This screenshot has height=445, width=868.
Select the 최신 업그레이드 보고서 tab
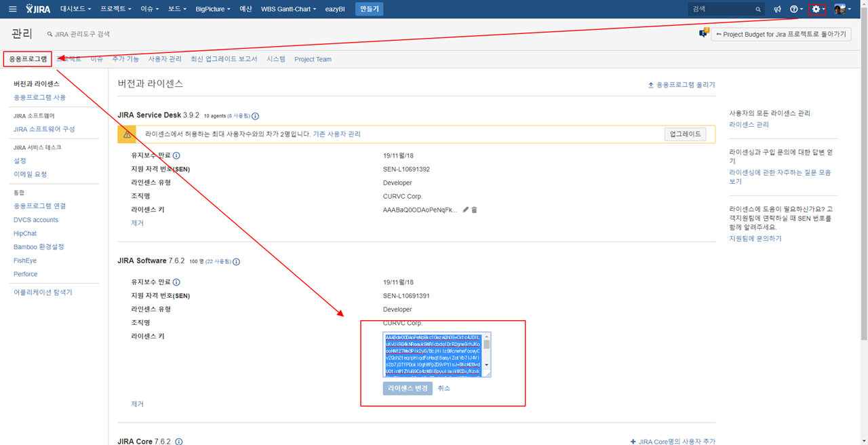[x=224, y=59]
